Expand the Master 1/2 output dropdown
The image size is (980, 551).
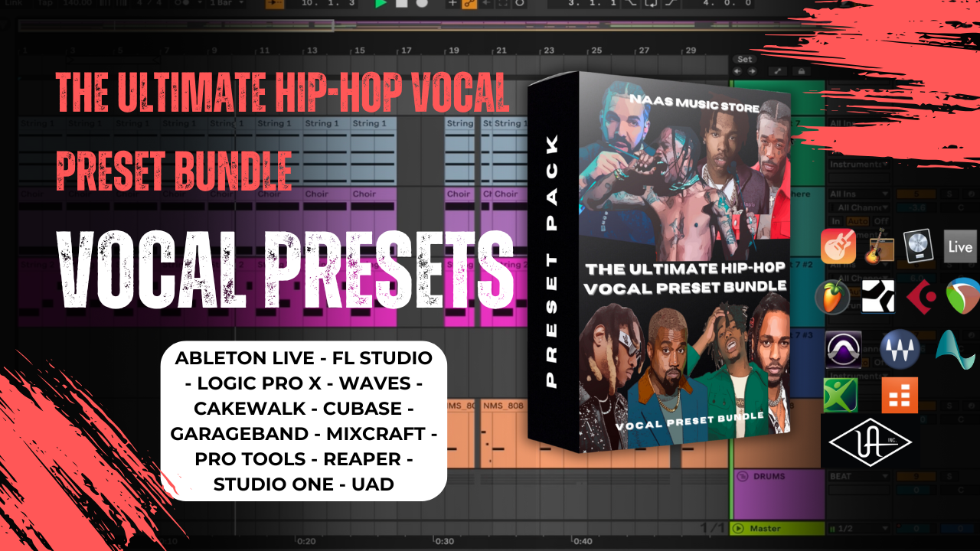click(857, 529)
